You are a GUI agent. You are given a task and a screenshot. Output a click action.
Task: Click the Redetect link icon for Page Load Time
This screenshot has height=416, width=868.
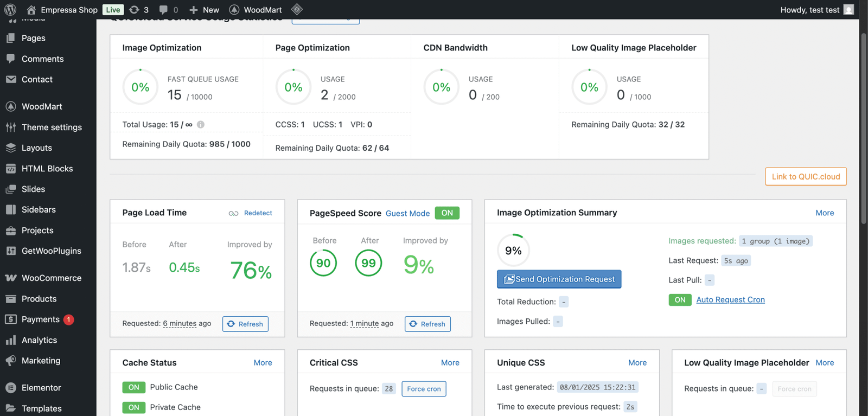pos(234,213)
